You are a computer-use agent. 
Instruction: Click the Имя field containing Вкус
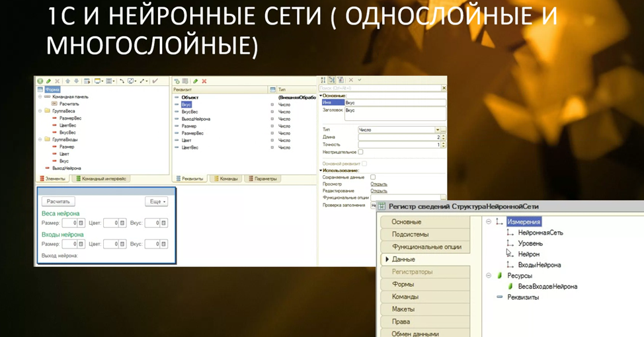point(395,102)
